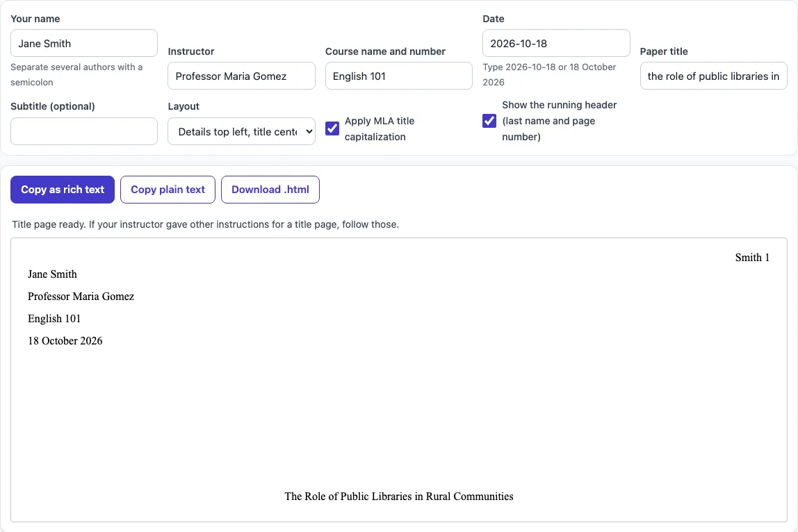Screen dimensions: 798x532
Task: Edit the Instructor field
Action: (x=241, y=76)
